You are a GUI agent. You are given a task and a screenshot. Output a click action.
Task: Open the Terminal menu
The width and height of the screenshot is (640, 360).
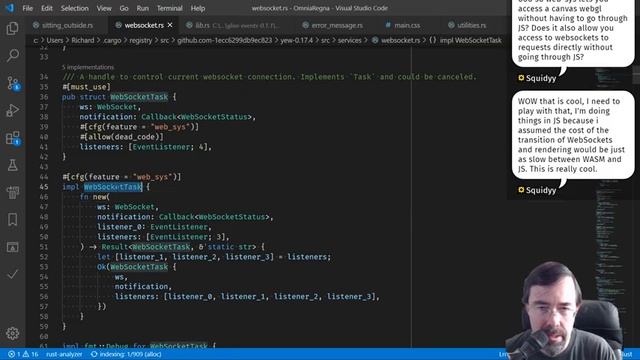[x=169, y=8]
